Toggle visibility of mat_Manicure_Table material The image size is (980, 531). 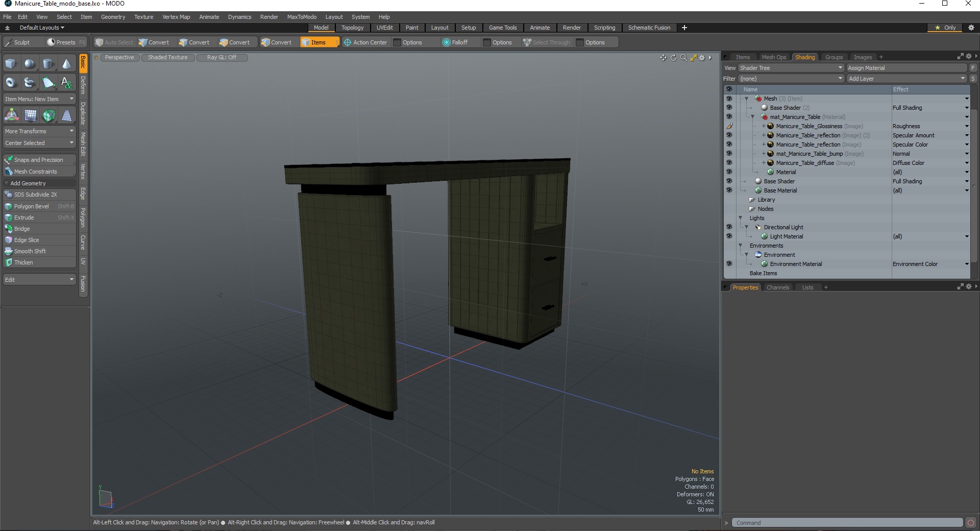pos(729,117)
